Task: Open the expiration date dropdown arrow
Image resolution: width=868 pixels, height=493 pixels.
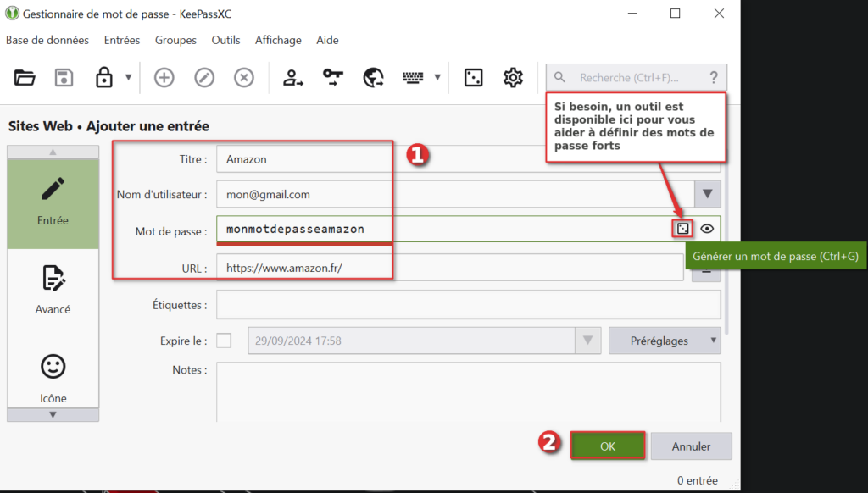Action: click(587, 341)
